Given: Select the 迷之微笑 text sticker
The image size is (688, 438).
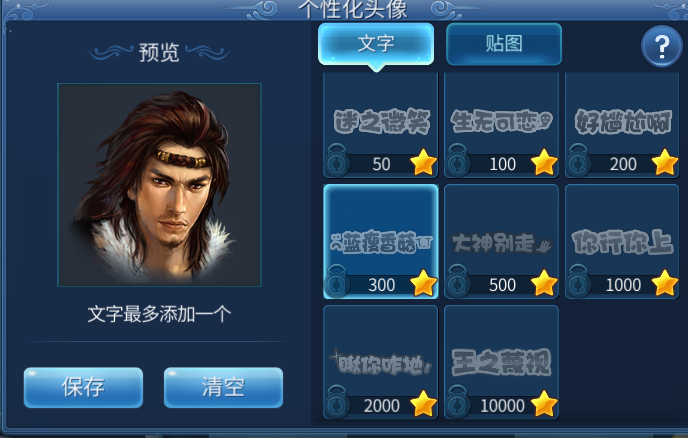Looking at the screenshot, I should [381, 125].
